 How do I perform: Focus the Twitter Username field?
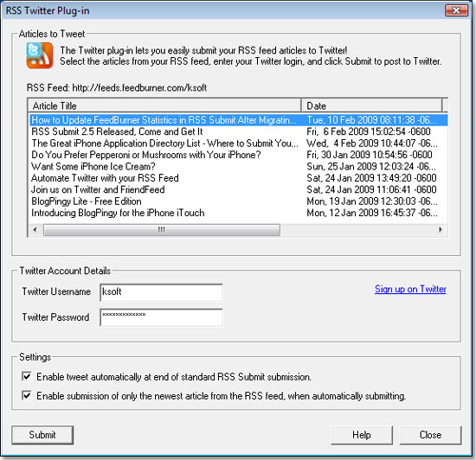162,292
